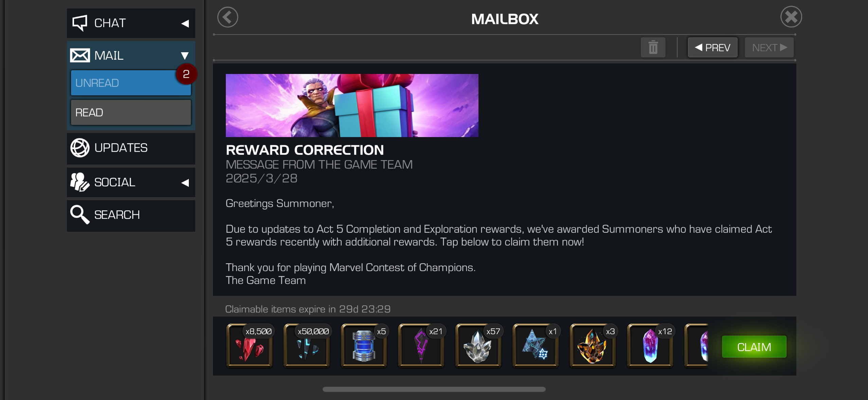Screen dimensions: 868x400
Task: Claim the rewards with green Claim button
Action: coord(754,347)
